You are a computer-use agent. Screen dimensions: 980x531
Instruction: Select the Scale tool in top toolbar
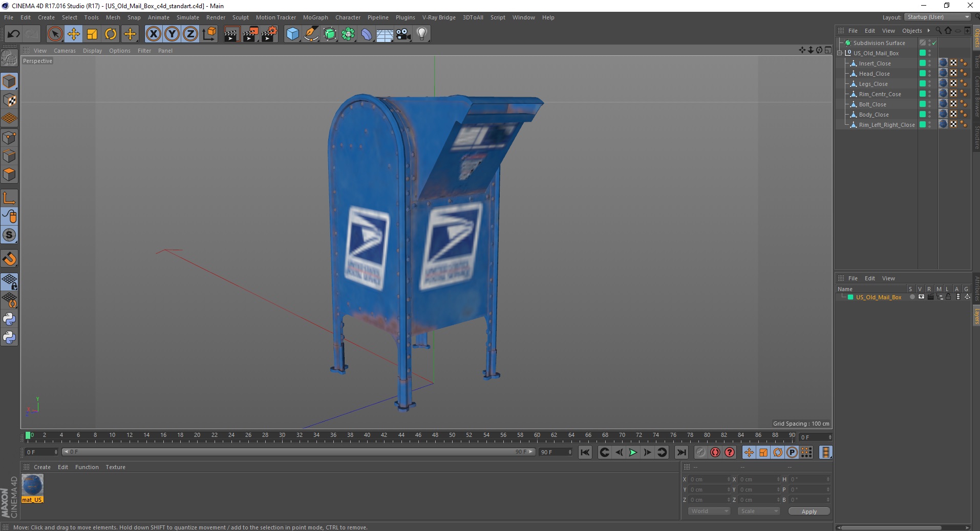pyautogui.click(x=92, y=34)
